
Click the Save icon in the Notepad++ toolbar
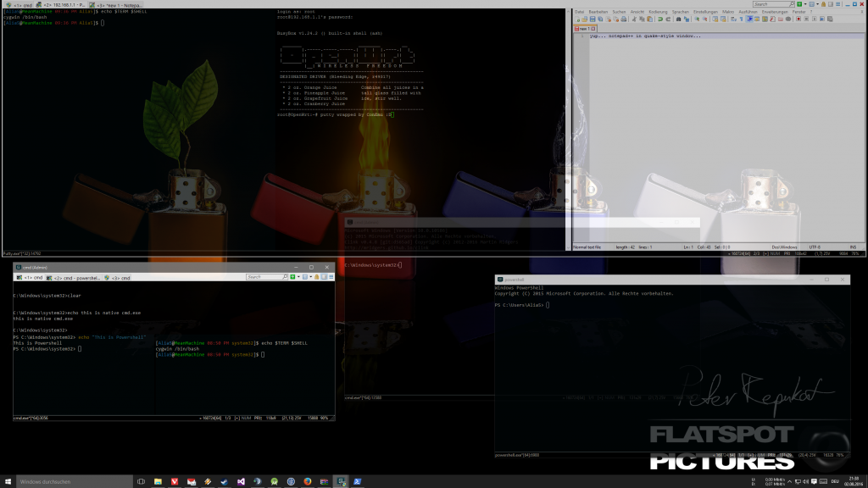(x=593, y=18)
